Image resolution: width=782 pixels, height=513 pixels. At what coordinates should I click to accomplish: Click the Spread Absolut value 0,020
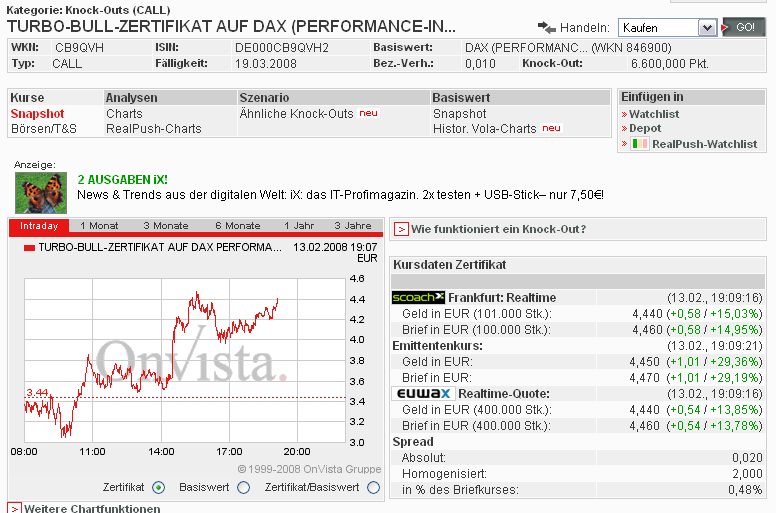click(747, 458)
